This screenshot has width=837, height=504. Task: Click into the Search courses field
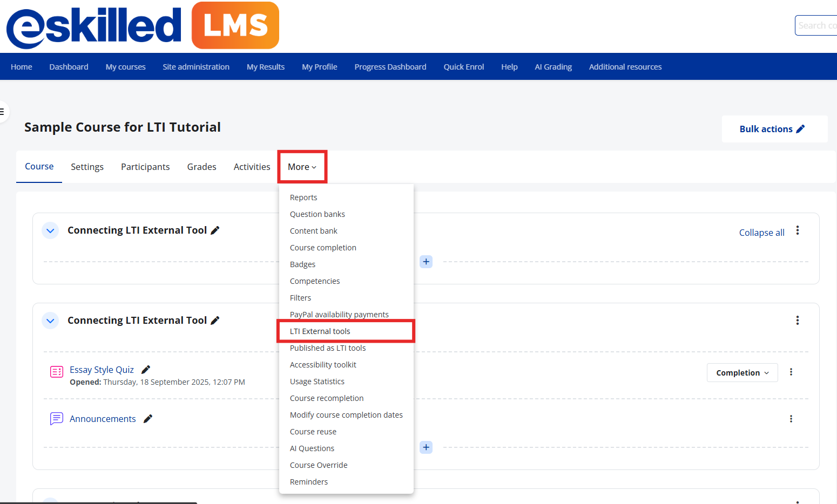point(816,25)
